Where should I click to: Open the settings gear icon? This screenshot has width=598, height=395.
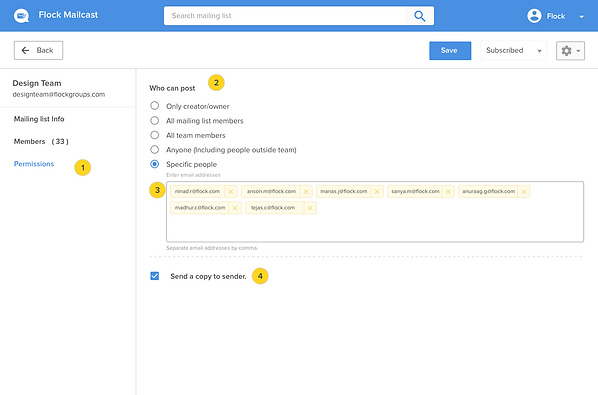566,51
